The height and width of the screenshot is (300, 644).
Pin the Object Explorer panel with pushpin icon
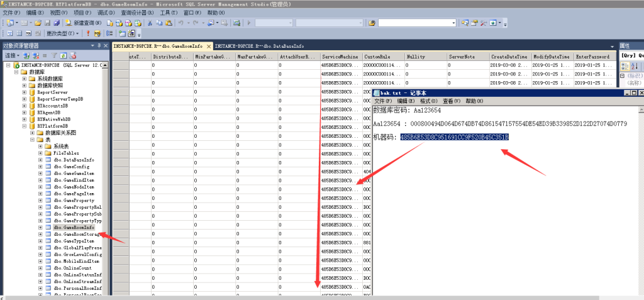(x=99, y=46)
